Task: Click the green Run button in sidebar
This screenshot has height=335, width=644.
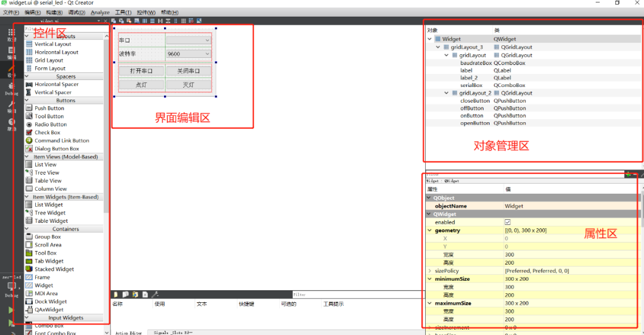Action: [11, 310]
